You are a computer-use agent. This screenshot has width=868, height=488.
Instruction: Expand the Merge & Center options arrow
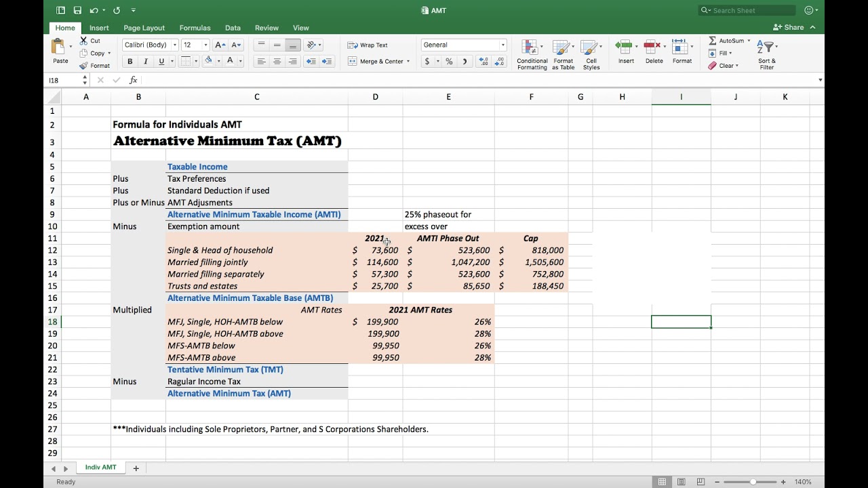coord(408,61)
